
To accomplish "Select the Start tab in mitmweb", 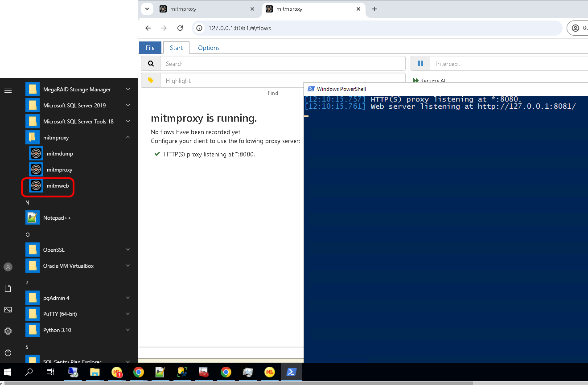I will click(176, 48).
